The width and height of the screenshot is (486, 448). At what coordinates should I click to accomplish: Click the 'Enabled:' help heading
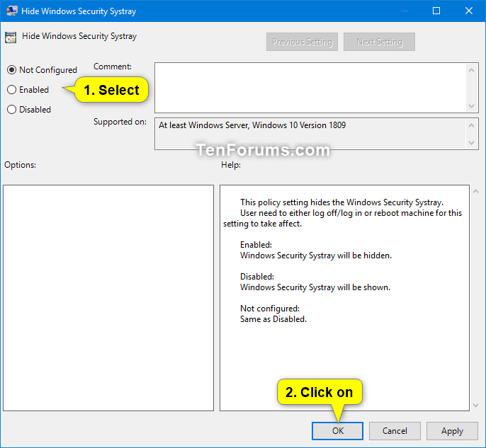pyautogui.click(x=256, y=245)
